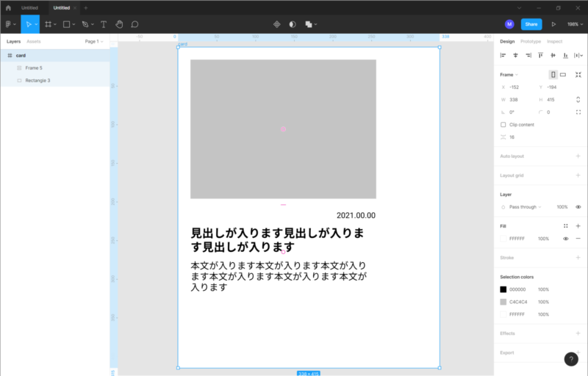The height and width of the screenshot is (376, 588).
Task: Select the Comment tool
Action: [135, 24]
